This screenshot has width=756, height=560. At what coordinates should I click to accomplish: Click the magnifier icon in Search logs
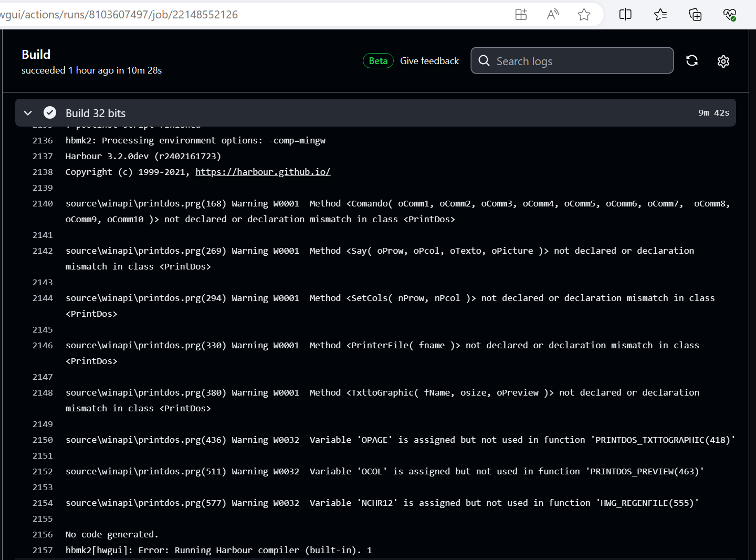coord(484,61)
